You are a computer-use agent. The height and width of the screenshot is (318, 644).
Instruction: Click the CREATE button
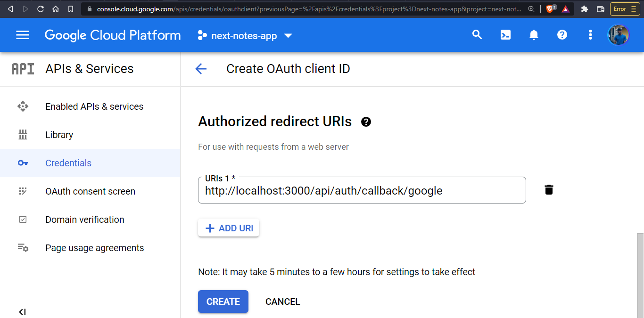coord(223,302)
